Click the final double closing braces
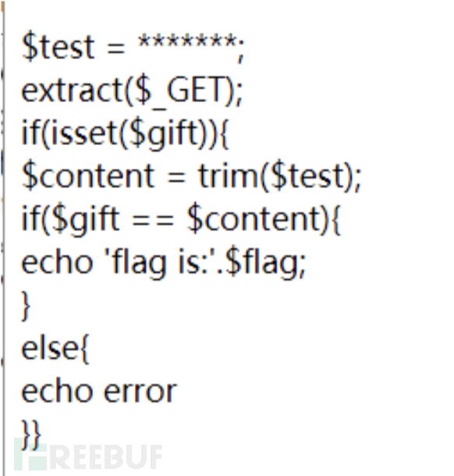The height and width of the screenshot is (476, 454). click(x=30, y=435)
